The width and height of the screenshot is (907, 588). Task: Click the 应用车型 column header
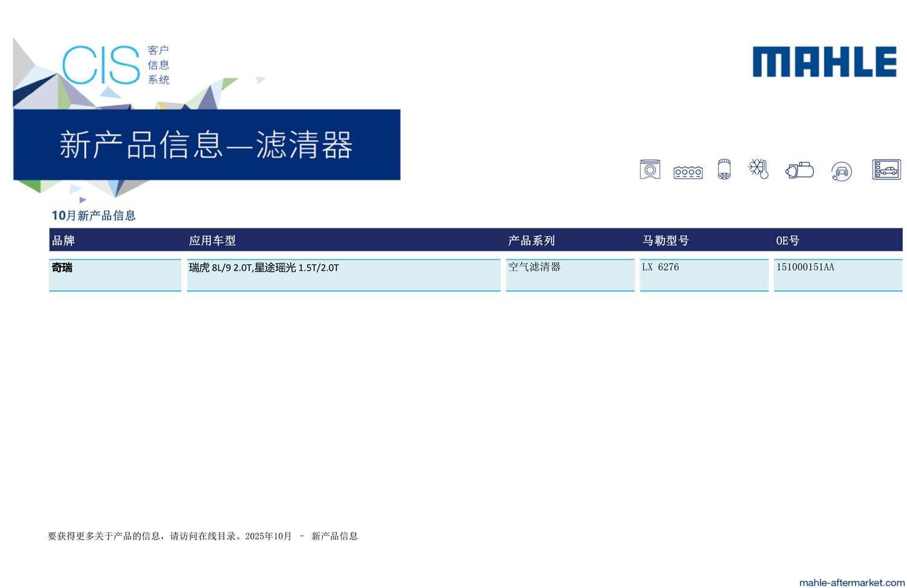coord(212,241)
